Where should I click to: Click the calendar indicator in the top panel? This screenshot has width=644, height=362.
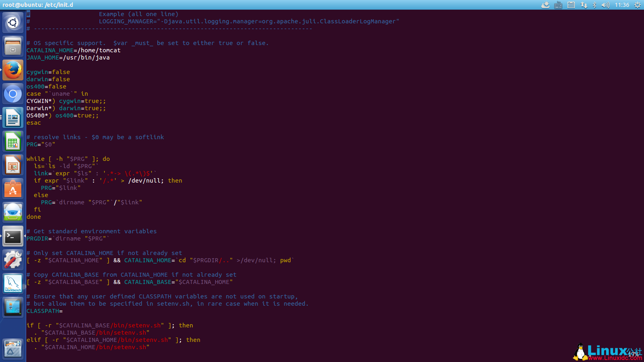(571, 5)
